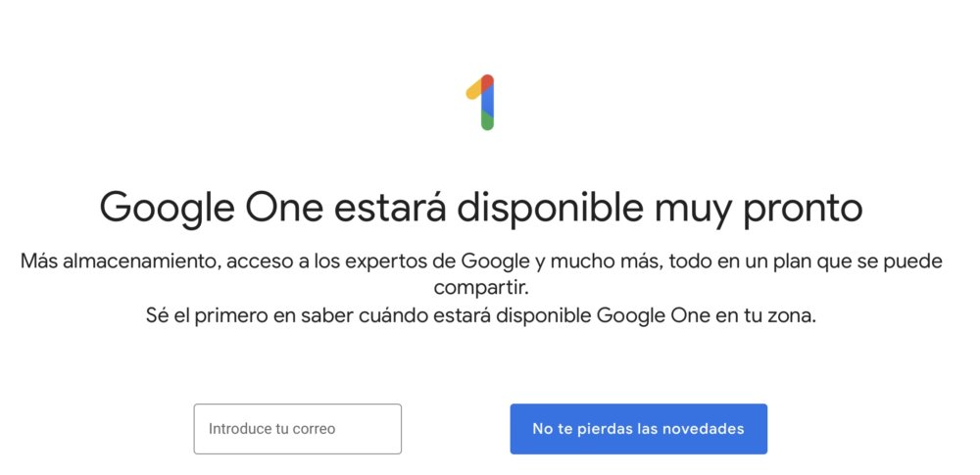Click 'Más almacenamiento' in the description

(120, 261)
